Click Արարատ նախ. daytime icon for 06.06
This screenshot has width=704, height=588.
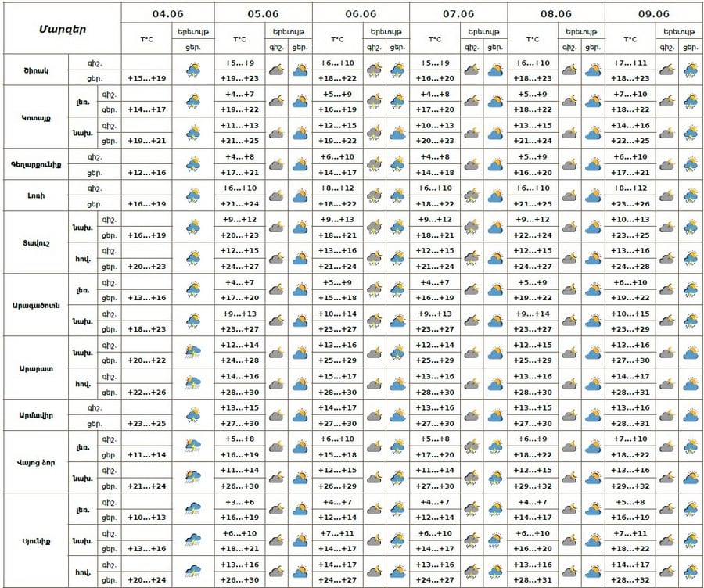pos(397,353)
